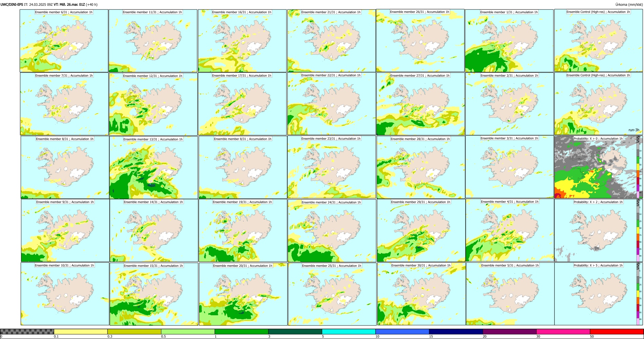644x339 pixels.
Task: Open the Ensemble member 9/31 map
Action: tap(65, 231)
